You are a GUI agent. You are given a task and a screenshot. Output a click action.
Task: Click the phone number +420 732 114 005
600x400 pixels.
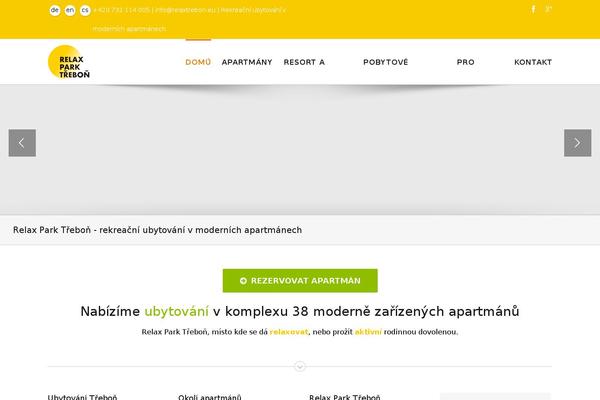(x=122, y=10)
